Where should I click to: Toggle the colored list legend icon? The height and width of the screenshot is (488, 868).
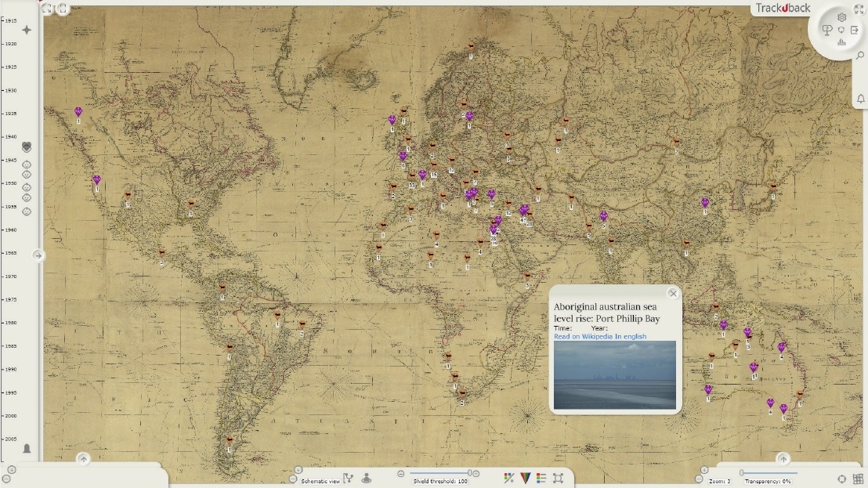[541, 478]
